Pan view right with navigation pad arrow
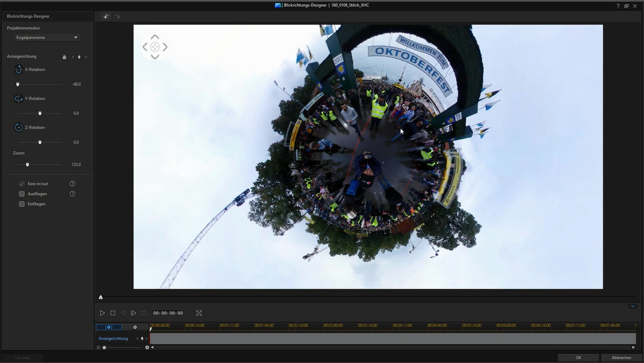The width and height of the screenshot is (644, 363). pos(165,47)
